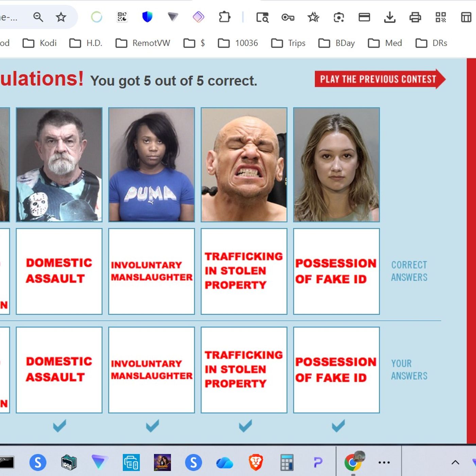This screenshot has height=476, width=476.
Task: Open OneDrive cloud icon in taskbar
Action: [224, 463]
